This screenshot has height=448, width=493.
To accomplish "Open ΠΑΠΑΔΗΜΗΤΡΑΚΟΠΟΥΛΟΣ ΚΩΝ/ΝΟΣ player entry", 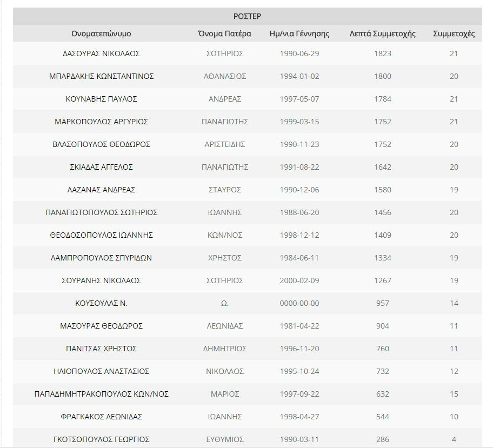I will click(x=101, y=394).
